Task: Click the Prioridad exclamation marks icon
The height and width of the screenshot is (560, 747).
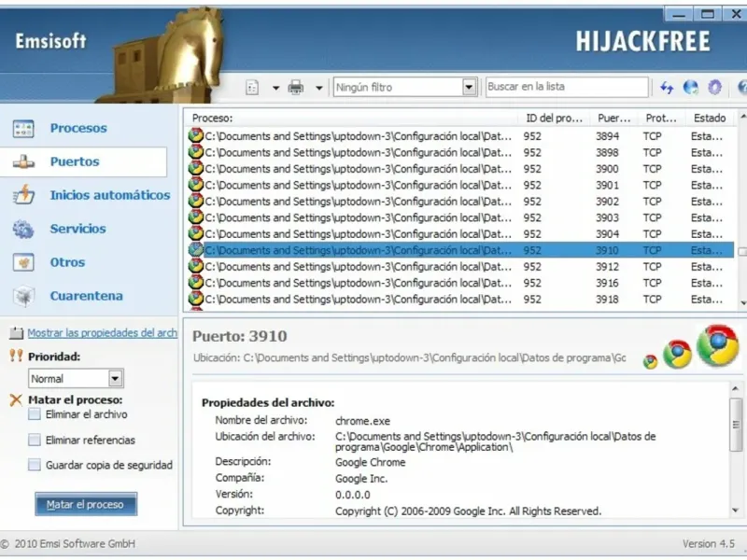Action: pyautogui.click(x=16, y=356)
